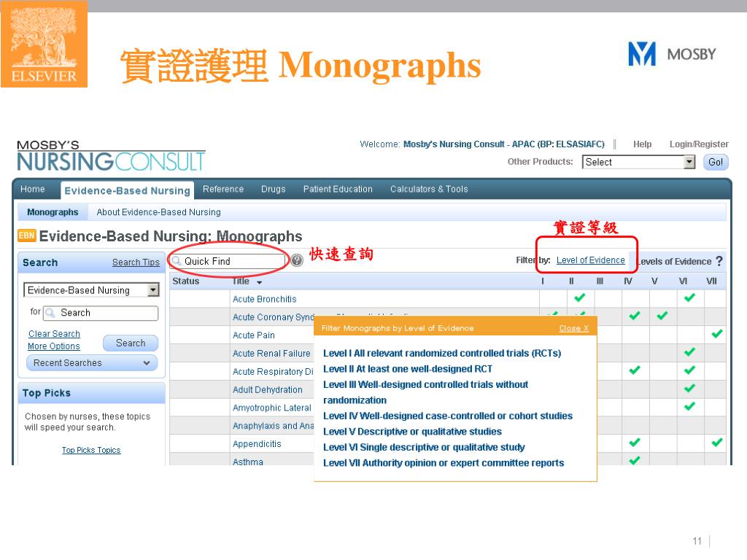The height and width of the screenshot is (560, 747).
Task: Click the level VII column header
Action: tap(711, 281)
